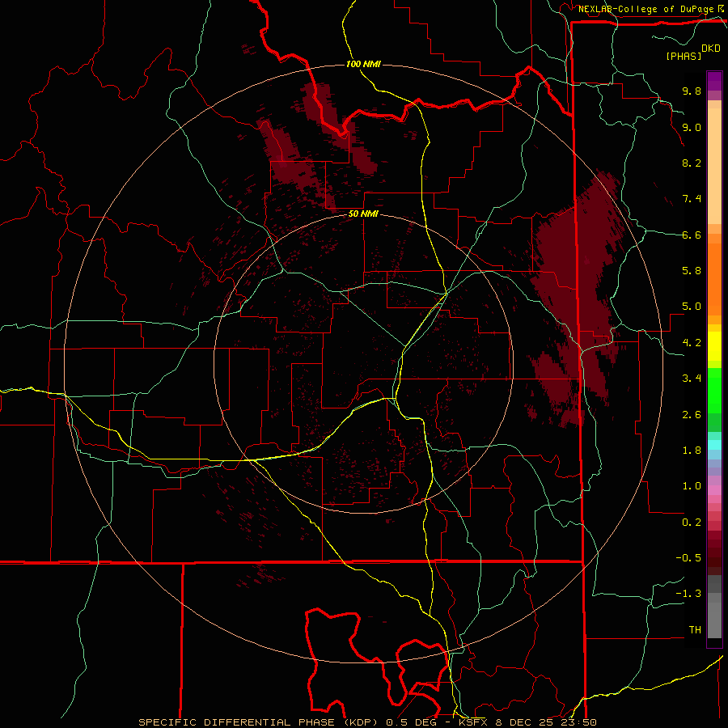The height and width of the screenshot is (728, 728).
Task: Click the "100 NMI" range ring label
Action: point(363,64)
